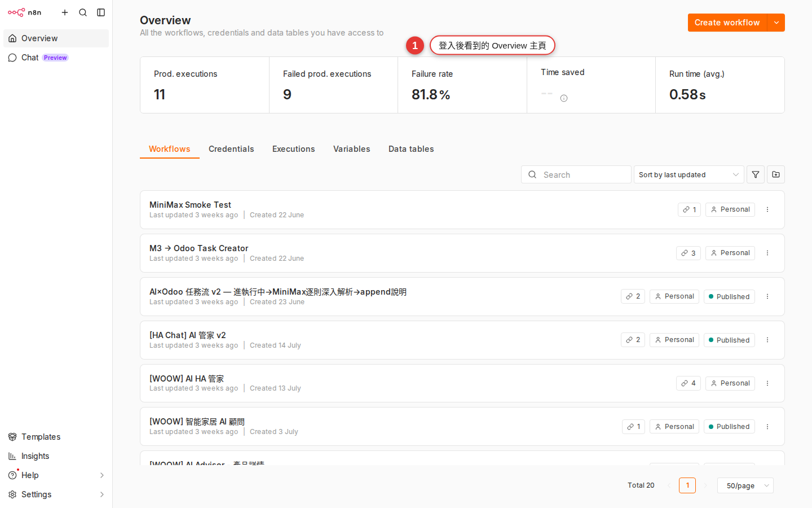Click the Prod. executions card
This screenshot has height=508, width=812.
point(205,85)
